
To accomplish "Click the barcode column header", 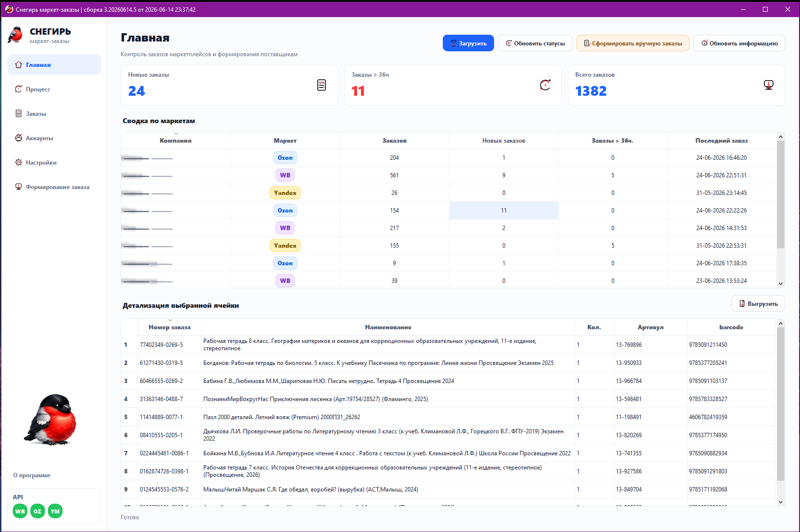I will coord(731,327).
